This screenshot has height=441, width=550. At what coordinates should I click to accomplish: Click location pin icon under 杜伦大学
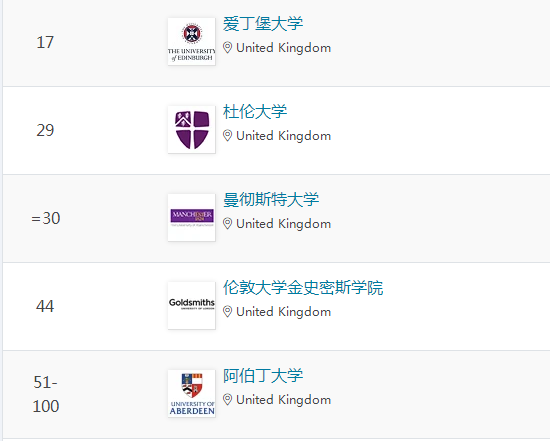pyautogui.click(x=227, y=136)
